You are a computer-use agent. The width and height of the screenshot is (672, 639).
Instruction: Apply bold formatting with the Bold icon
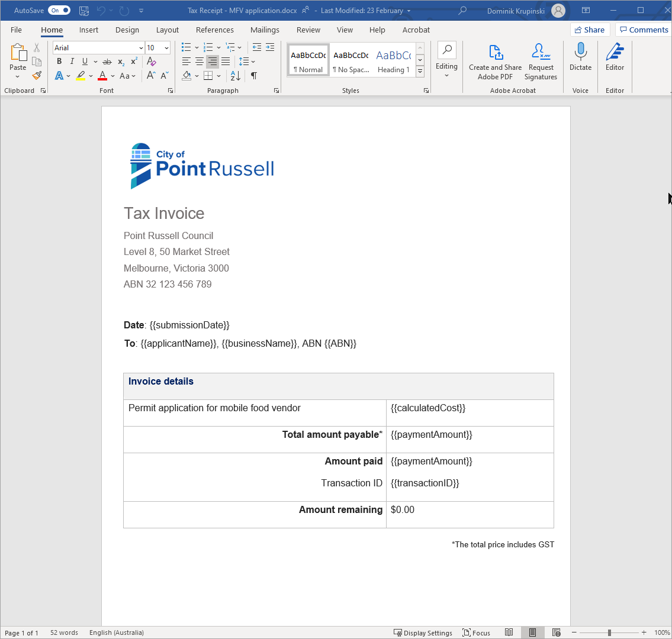[x=59, y=61]
